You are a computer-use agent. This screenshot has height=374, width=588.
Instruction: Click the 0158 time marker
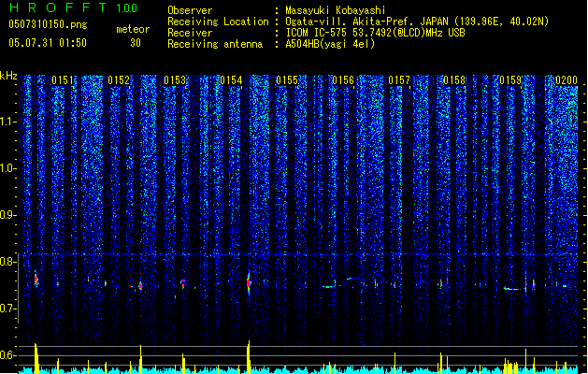coord(454,80)
